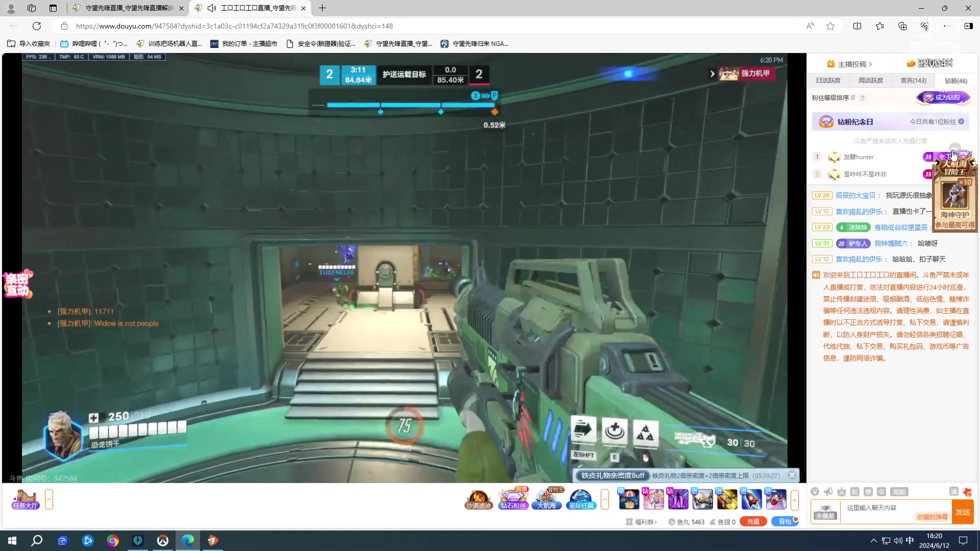This screenshot has height=551, width=980.
Task: Show hidden system tray icons
Action: tap(873, 541)
